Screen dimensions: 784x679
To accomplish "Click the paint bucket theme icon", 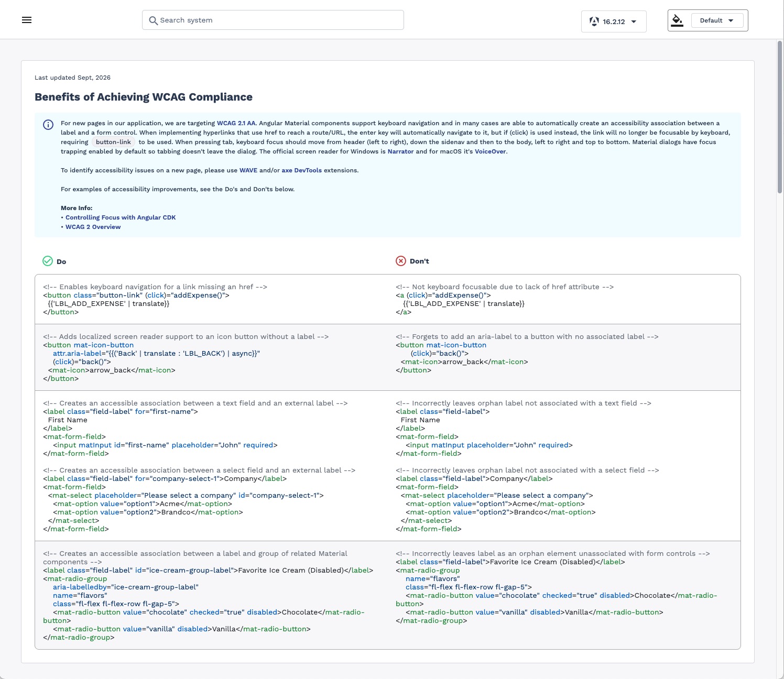I will coord(677,20).
